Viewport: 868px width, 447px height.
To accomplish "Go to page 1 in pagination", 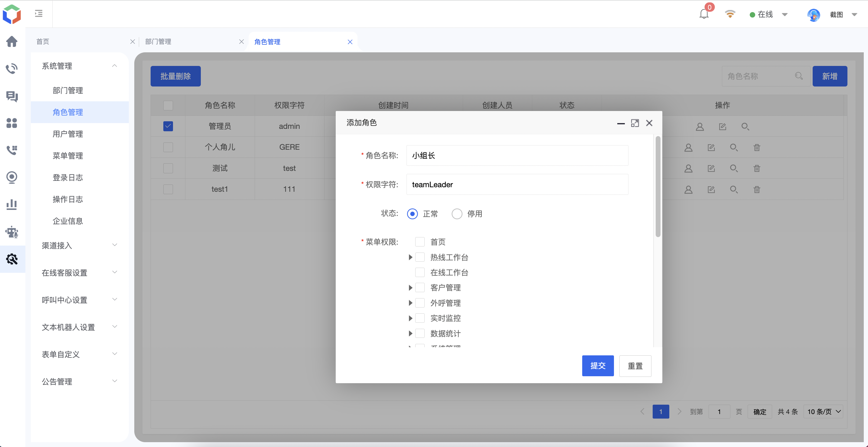I will (x=661, y=412).
